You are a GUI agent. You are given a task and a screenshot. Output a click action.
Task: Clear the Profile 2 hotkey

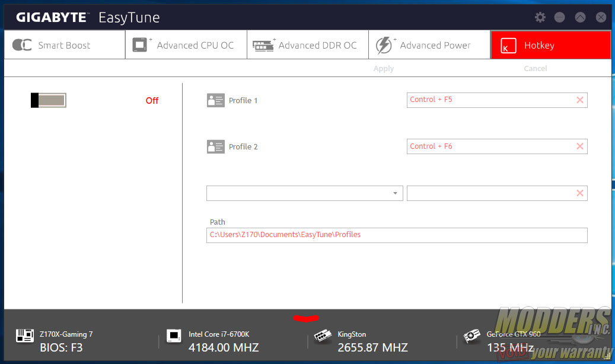pos(580,146)
